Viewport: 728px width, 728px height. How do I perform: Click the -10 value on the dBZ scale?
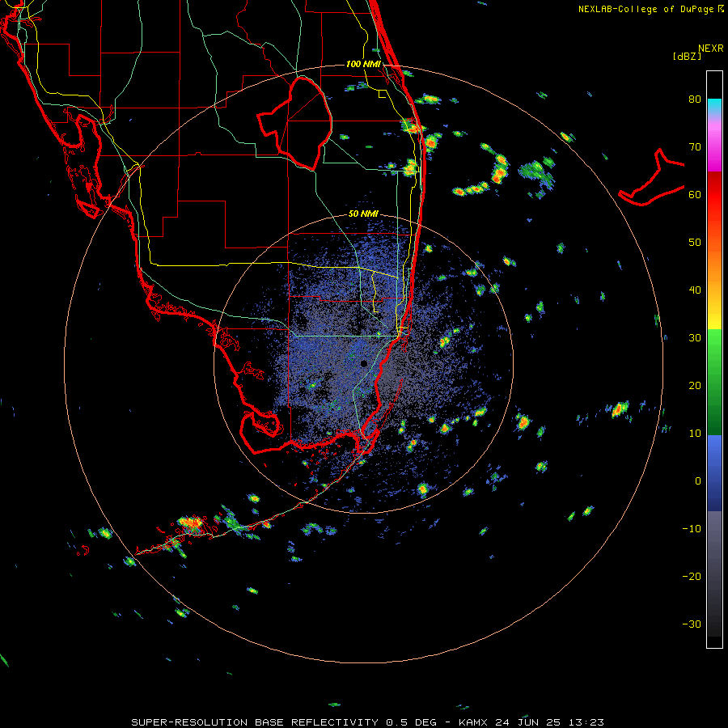(692, 529)
